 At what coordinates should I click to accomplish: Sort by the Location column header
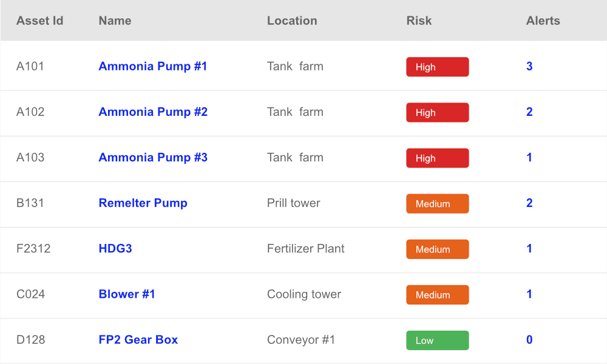pos(292,21)
